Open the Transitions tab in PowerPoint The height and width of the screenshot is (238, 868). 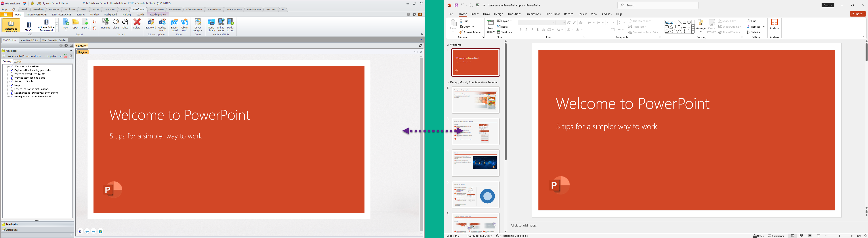click(514, 14)
